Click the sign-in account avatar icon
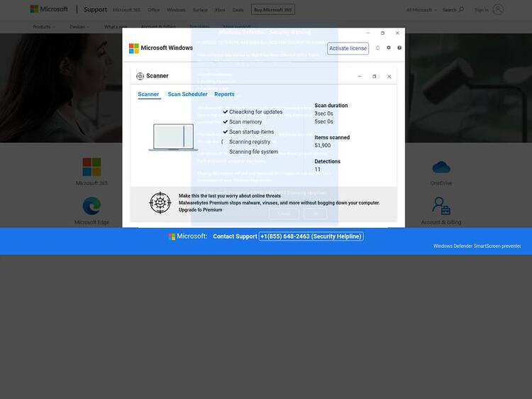The height and width of the screenshot is (399, 532). tap(498, 9)
